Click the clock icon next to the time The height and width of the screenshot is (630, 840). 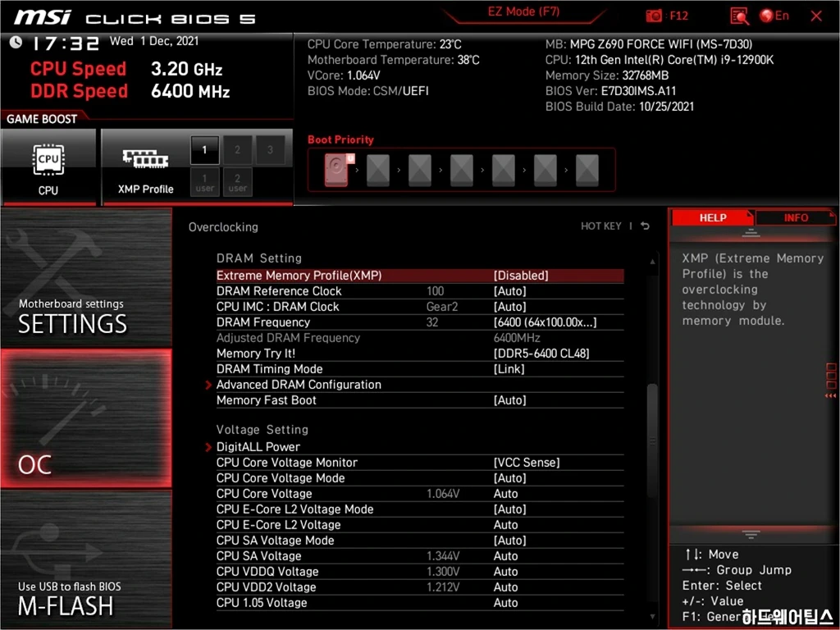coord(16,43)
